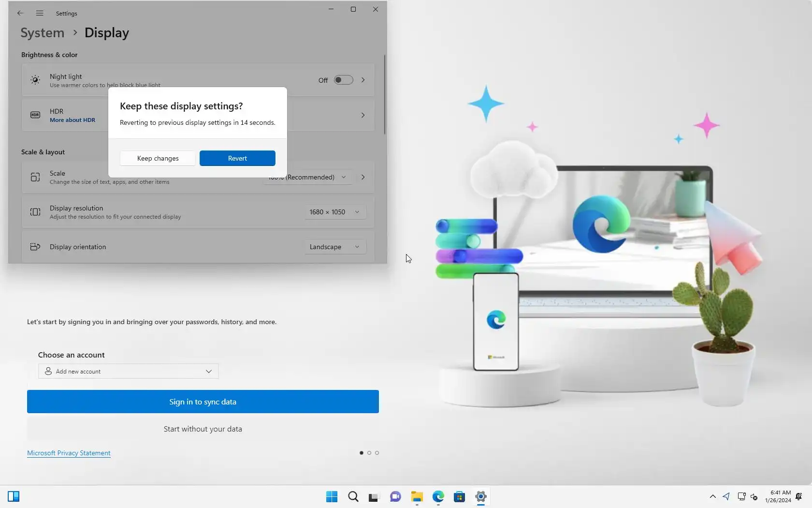The height and width of the screenshot is (508, 812).
Task: Open File Explorer from the taskbar
Action: 417,496
